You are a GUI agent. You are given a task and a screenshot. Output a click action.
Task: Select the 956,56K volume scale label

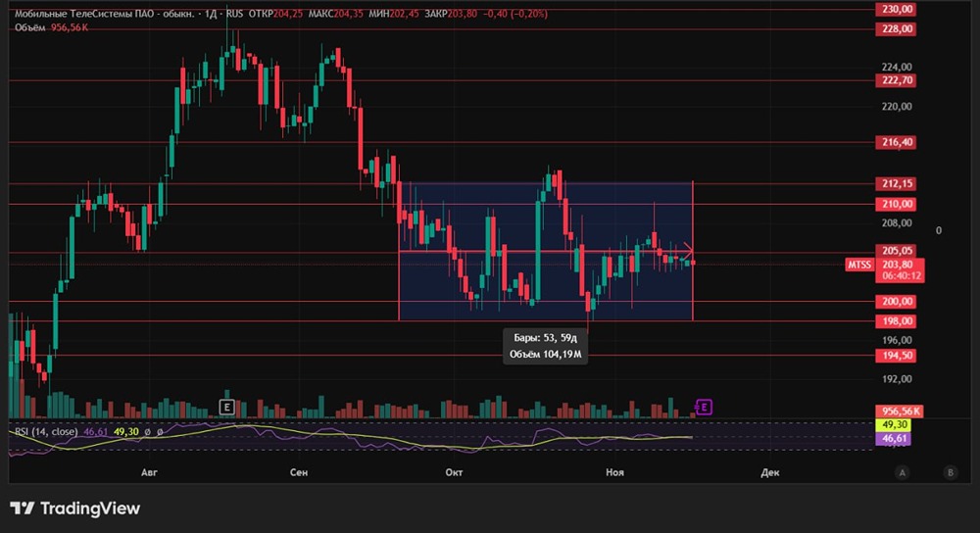(900, 412)
